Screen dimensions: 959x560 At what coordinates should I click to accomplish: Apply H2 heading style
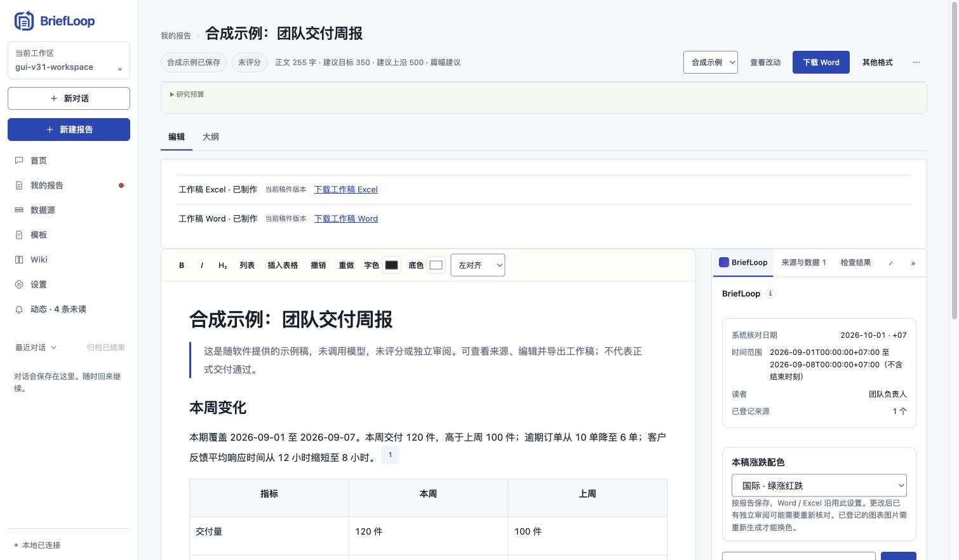pos(223,265)
